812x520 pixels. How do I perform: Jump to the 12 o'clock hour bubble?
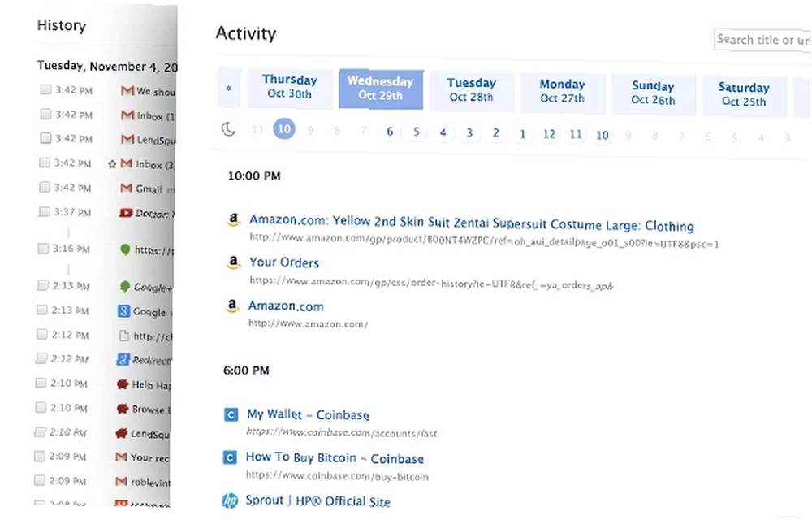pos(549,134)
